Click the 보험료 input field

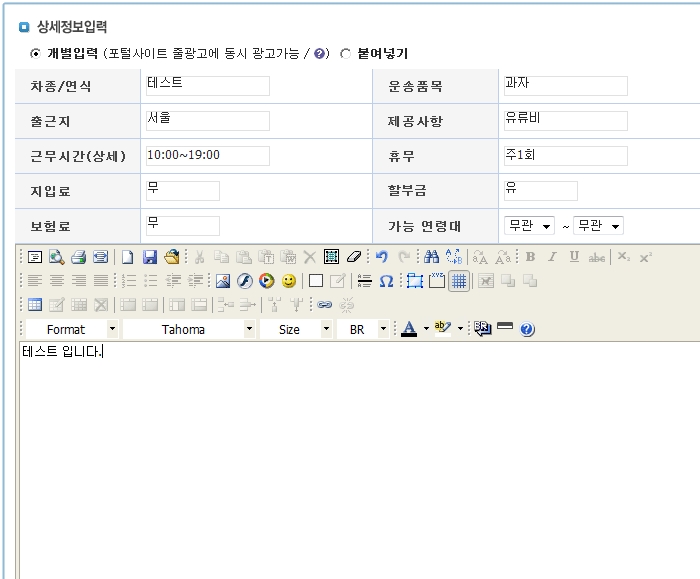[x=183, y=225]
